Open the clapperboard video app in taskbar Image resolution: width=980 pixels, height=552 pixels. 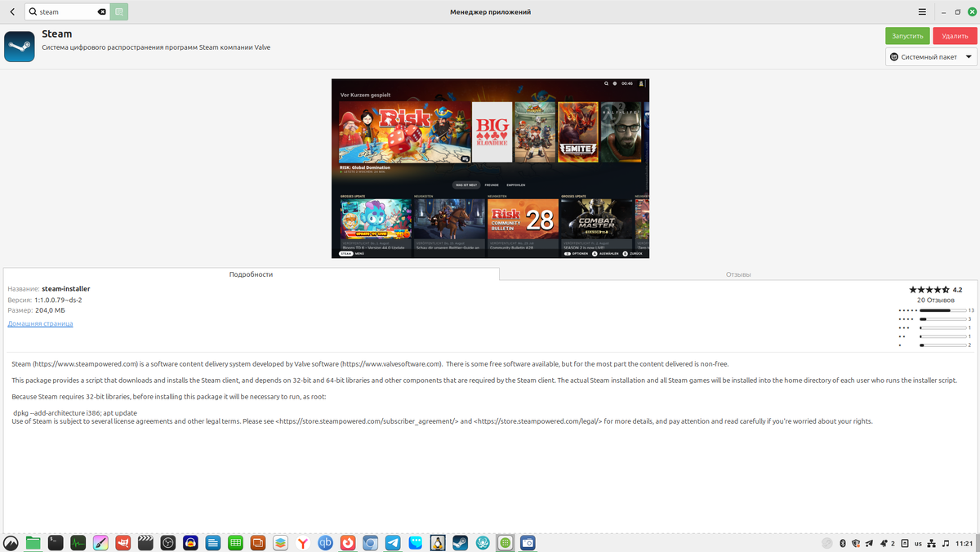tap(145, 542)
